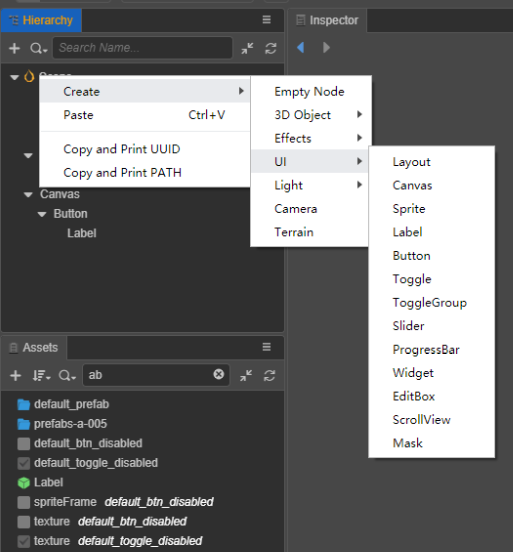Click the add asset plus icon in Assets

point(15,375)
